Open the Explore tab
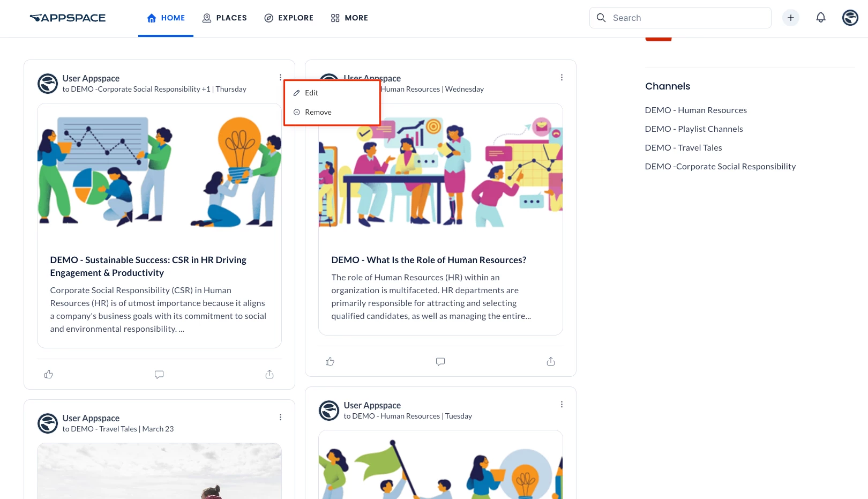The width and height of the screenshot is (868, 499). pos(289,18)
